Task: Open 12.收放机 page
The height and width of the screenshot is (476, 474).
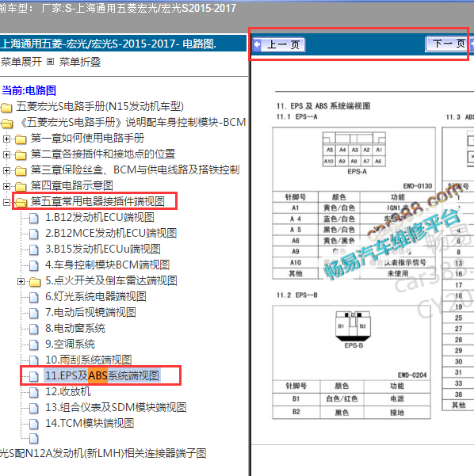Action: [x=68, y=391]
